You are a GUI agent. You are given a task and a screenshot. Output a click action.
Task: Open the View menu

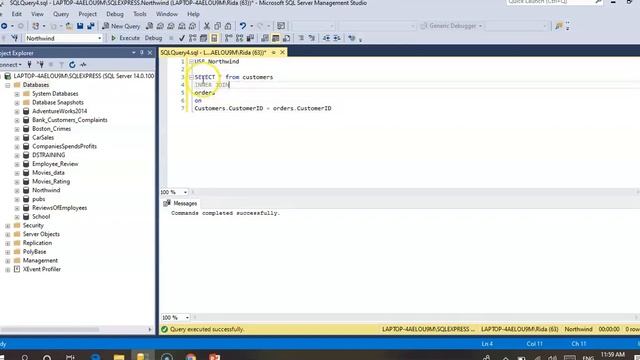[37, 14]
